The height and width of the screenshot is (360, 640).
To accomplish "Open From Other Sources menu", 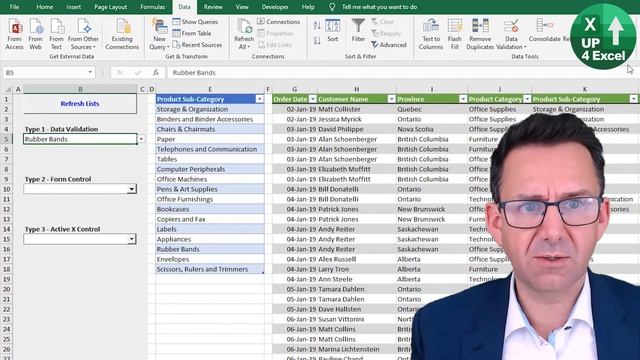I will (x=83, y=35).
